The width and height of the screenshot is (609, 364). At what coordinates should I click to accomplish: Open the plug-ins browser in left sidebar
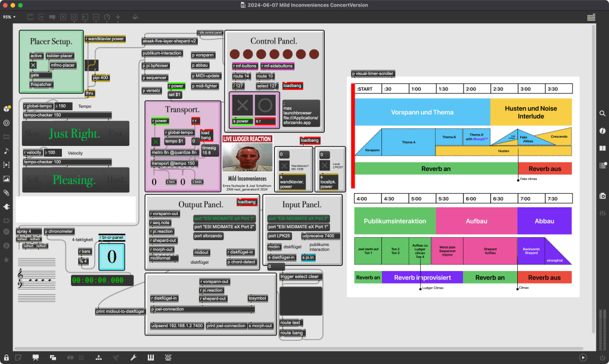pos(7,206)
